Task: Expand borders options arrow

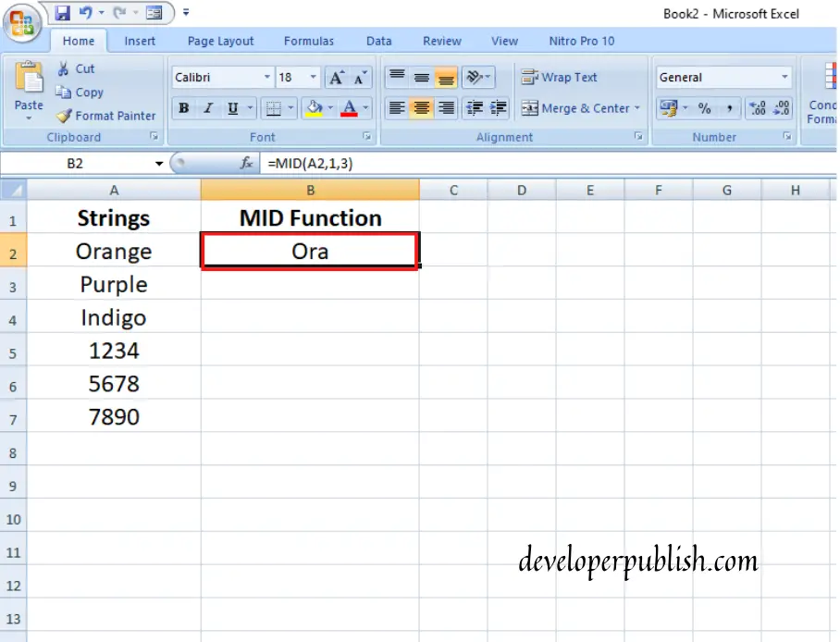Action: 290,108
